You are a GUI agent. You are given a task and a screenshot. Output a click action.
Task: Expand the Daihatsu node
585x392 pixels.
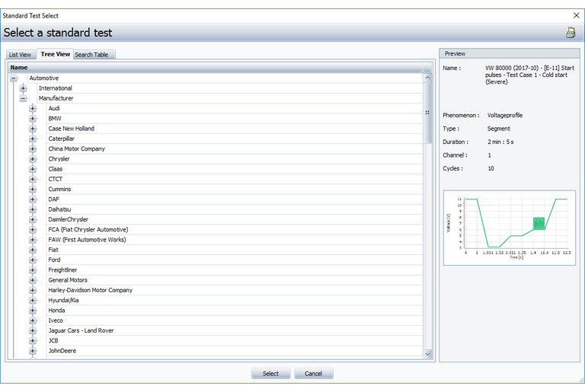33,209
